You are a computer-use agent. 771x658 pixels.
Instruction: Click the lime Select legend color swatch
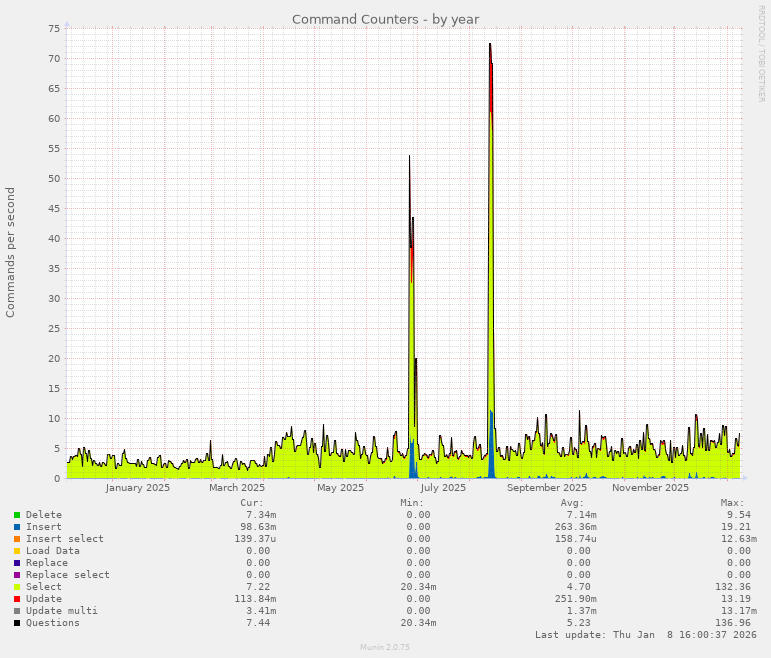pos(17,587)
